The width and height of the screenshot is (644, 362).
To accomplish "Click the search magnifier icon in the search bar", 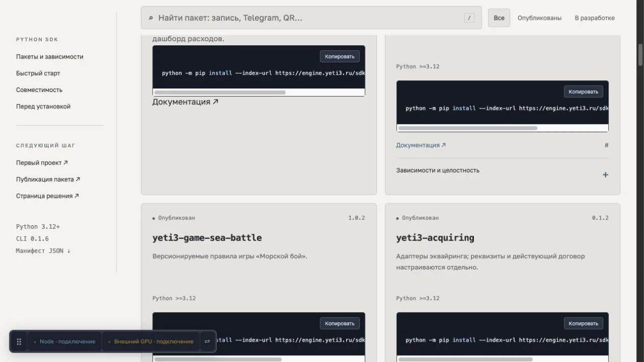I will pyautogui.click(x=151, y=18).
